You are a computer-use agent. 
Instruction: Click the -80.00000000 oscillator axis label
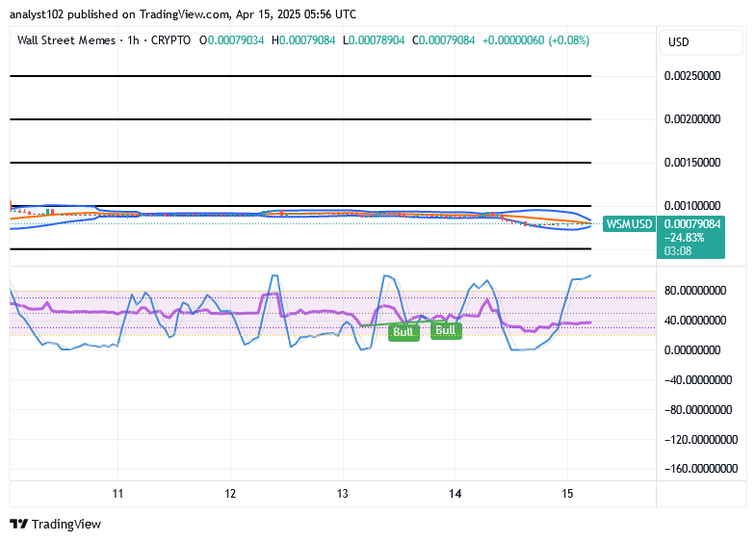point(698,410)
